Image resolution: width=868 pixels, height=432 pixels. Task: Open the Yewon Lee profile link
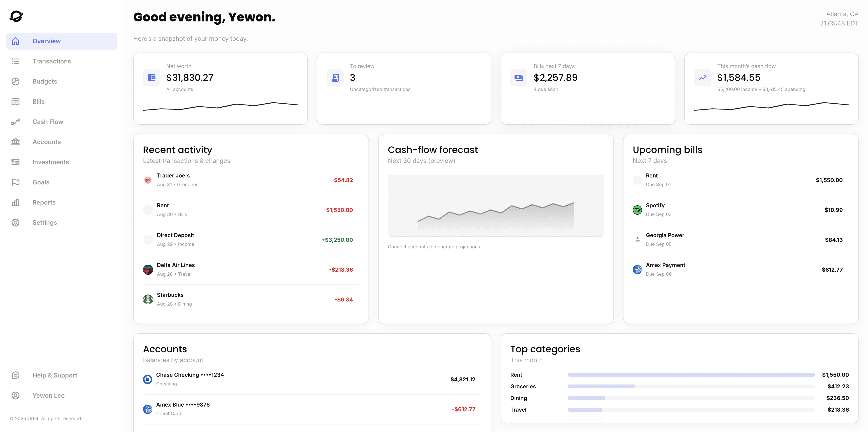pos(49,396)
